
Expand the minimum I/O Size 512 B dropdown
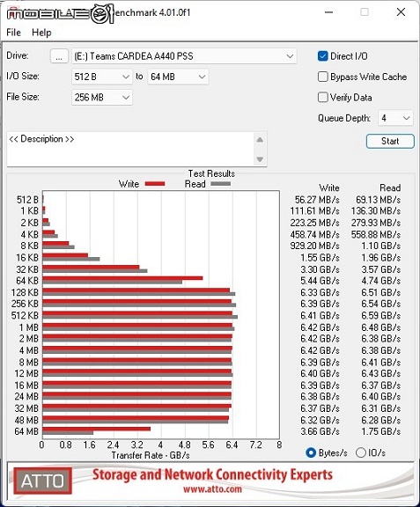(102, 77)
